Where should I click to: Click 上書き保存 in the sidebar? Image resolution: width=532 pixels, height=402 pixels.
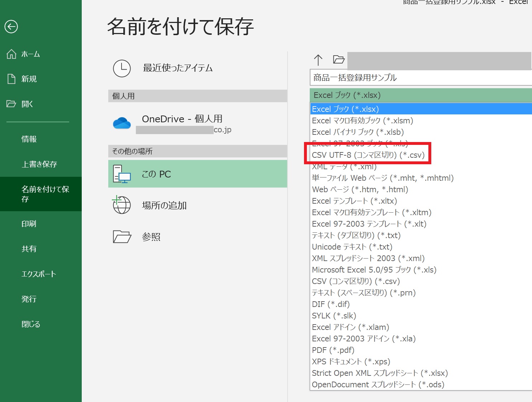pyautogui.click(x=39, y=164)
